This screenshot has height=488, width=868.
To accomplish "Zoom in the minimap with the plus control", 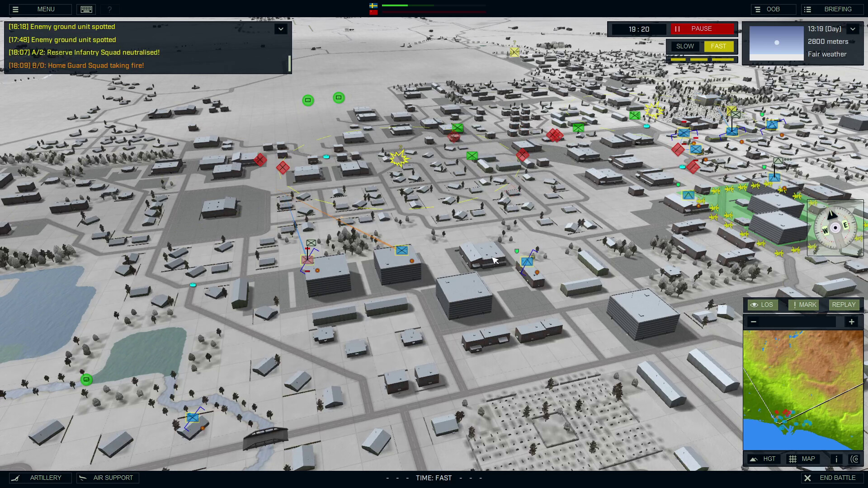I will 852,322.
